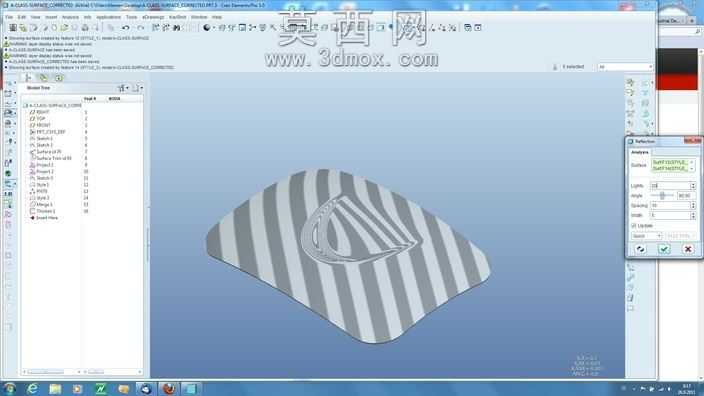Select Sketch 2 in the Model Tree
This screenshot has width=704, height=396.
click(x=44, y=145)
